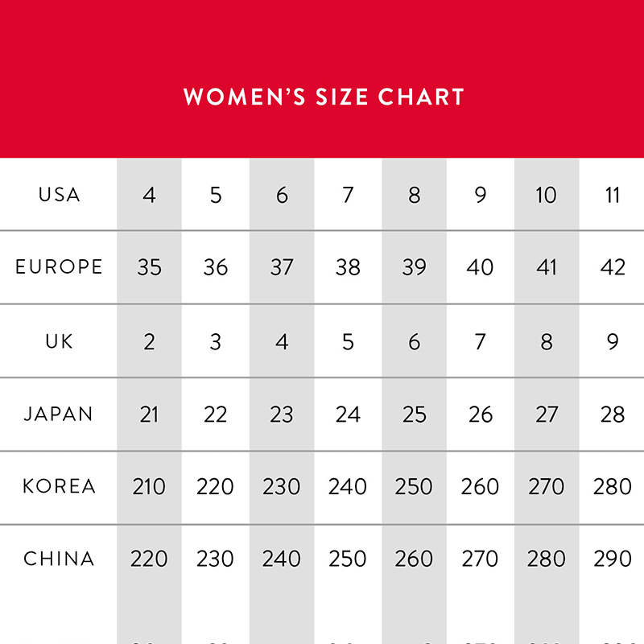
Task: Click the CHINA row label
Action: pyautogui.click(x=59, y=559)
